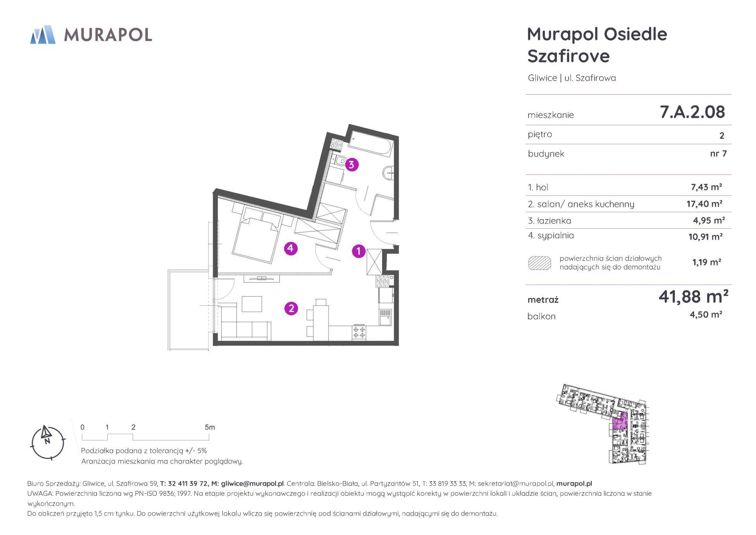The width and height of the screenshot is (756, 535).
Task: Click the building location map thumbnail
Action: 602,424
